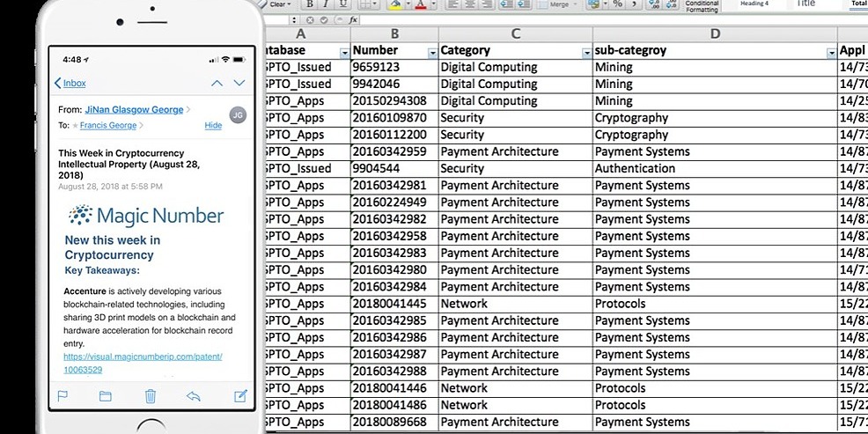Select cell containing 20180089668
The width and height of the screenshot is (868, 434).
pyautogui.click(x=394, y=422)
